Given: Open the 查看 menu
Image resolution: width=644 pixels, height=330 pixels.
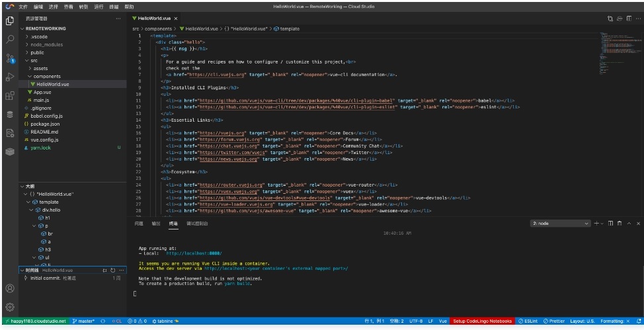Looking at the screenshot, I should (69, 7).
